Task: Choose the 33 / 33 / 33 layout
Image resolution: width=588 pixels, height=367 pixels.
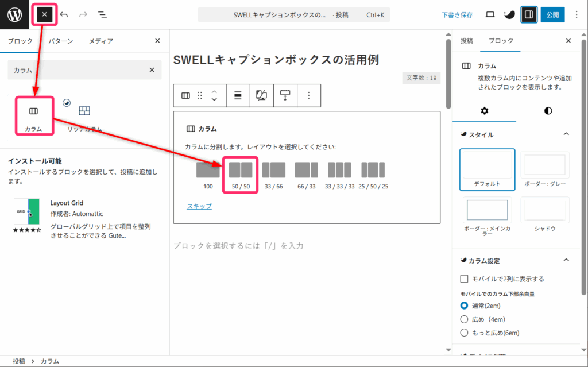Action: 339,175
